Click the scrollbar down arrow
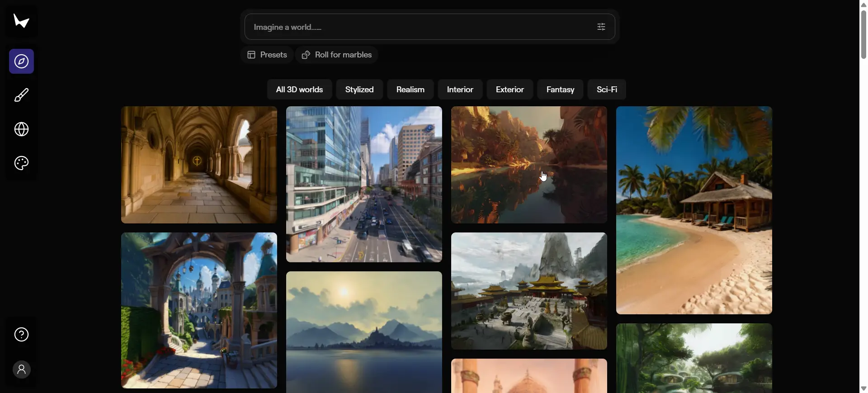The height and width of the screenshot is (393, 868). [x=863, y=388]
